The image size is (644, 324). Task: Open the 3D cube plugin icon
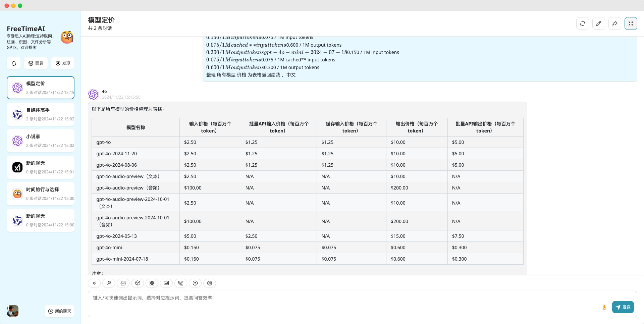point(138,283)
